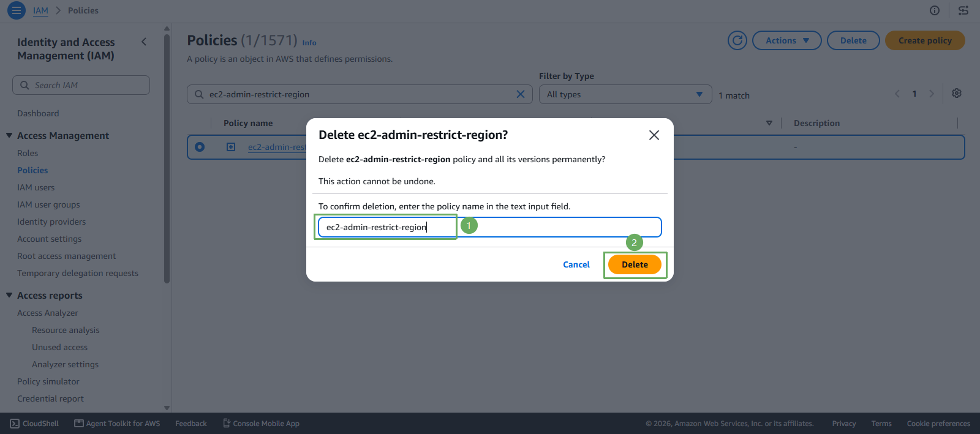The width and height of the screenshot is (980, 434).
Task: Open IAM user groups
Action: tap(48, 204)
